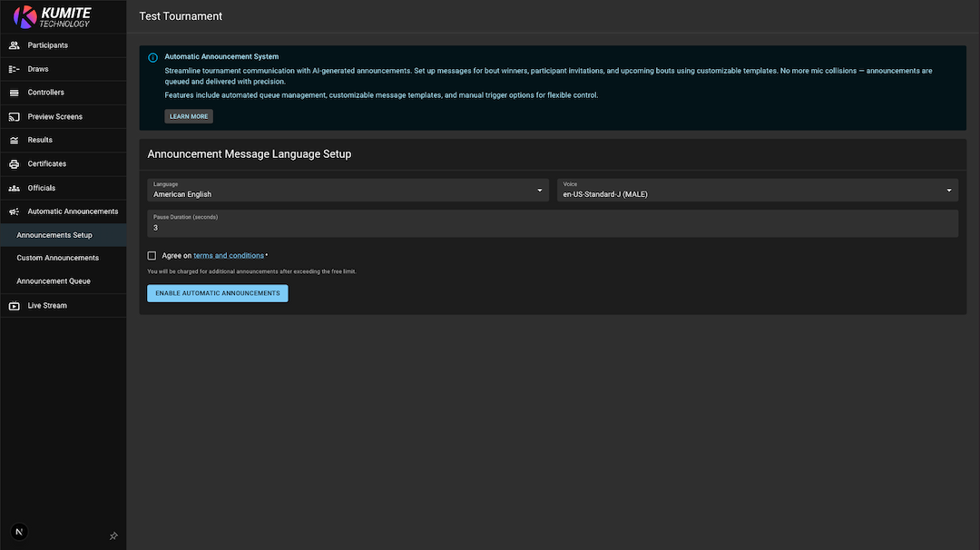
Task: Open the Custom Announcements page
Action: tap(58, 258)
